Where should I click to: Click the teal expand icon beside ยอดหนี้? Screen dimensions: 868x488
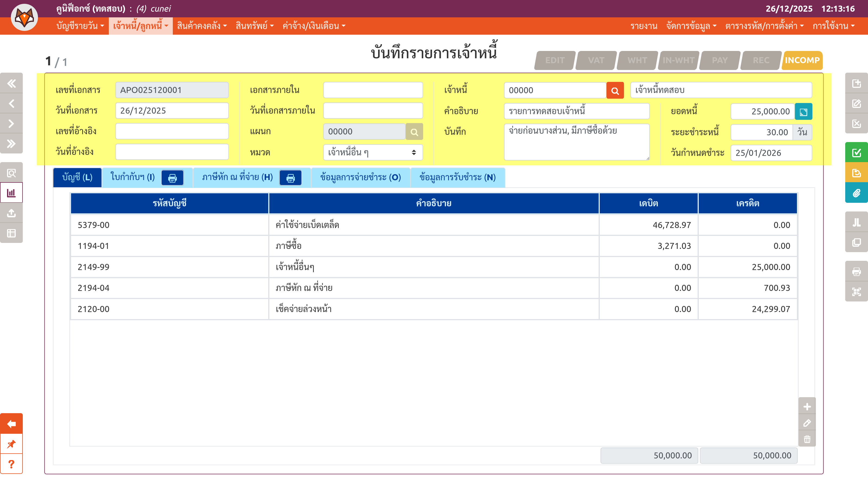[803, 111]
